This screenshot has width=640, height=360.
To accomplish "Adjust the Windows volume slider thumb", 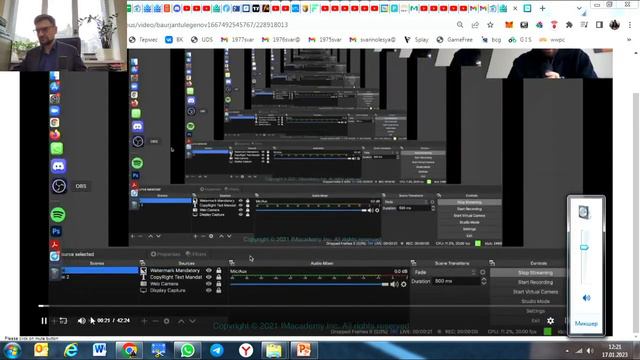I will [584, 247].
